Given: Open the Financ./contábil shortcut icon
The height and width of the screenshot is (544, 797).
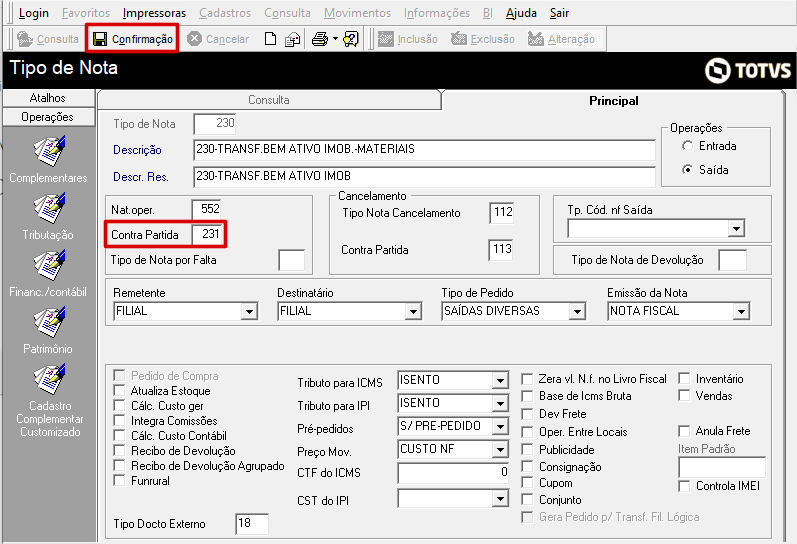Looking at the screenshot, I should pyautogui.click(x=49, y=264).
